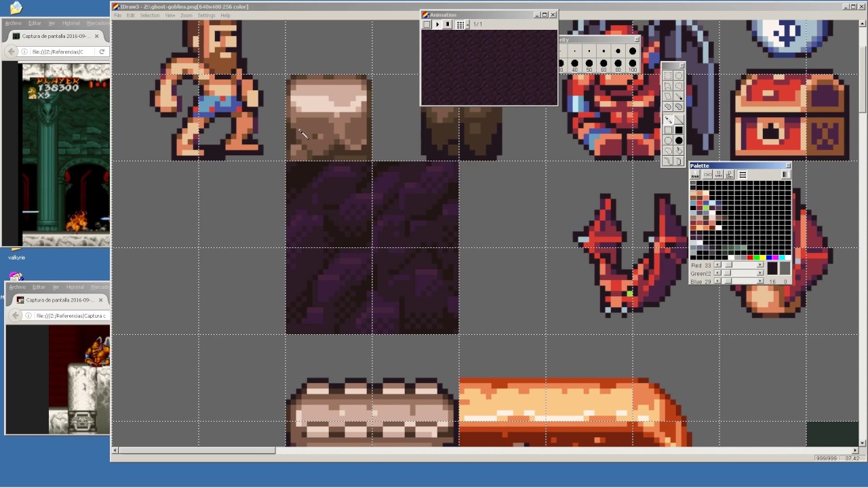Select the rectangular selection tool
Screen dimensions: 868x488
668,76
